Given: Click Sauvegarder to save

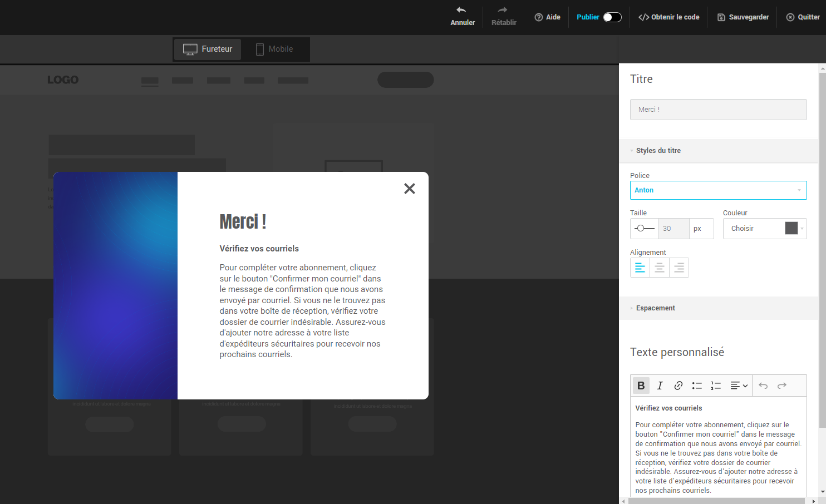Looking at the screenshot, I should click(x=743, y=17).
